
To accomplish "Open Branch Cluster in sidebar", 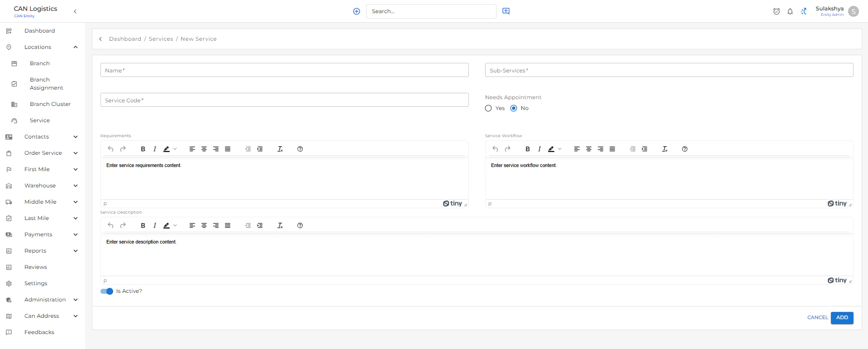I will point(50,104).
